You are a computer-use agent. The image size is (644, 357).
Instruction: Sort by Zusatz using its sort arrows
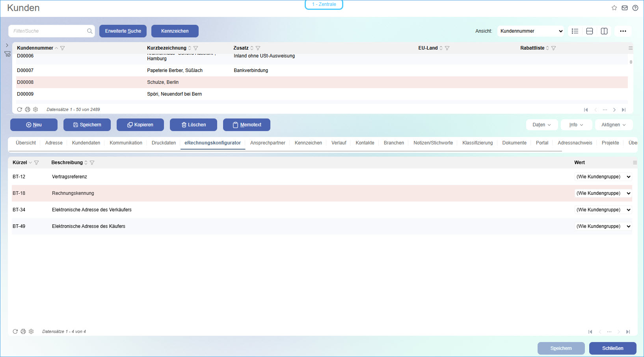click(x=252, y=48)
